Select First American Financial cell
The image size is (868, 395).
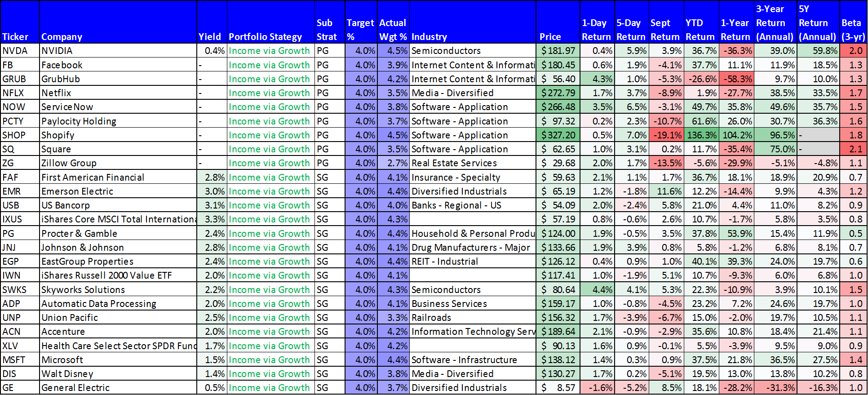(118, 178)
